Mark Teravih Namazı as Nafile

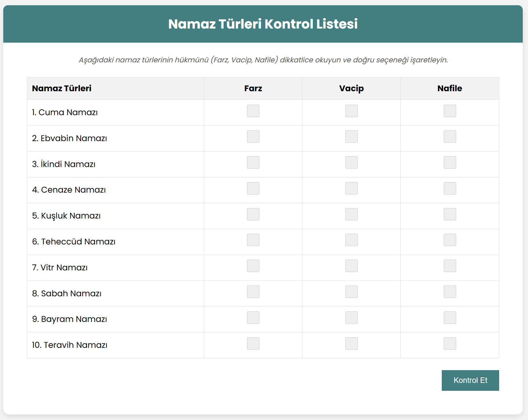coord(450,344)
